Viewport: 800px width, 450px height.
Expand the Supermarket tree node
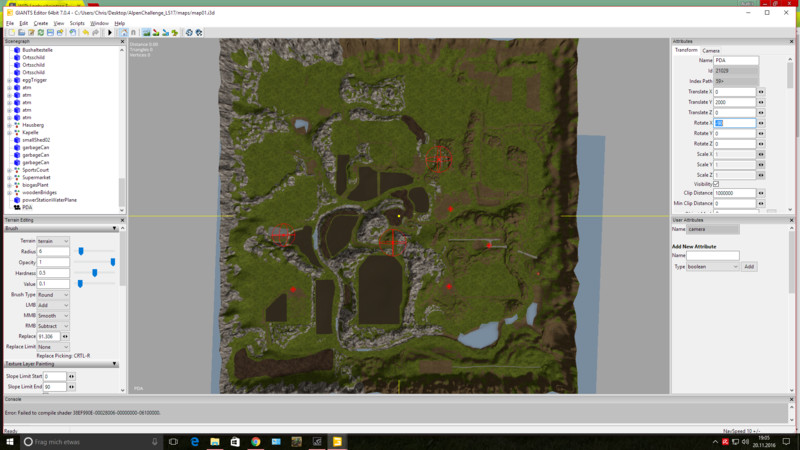[x=10, y=178]
